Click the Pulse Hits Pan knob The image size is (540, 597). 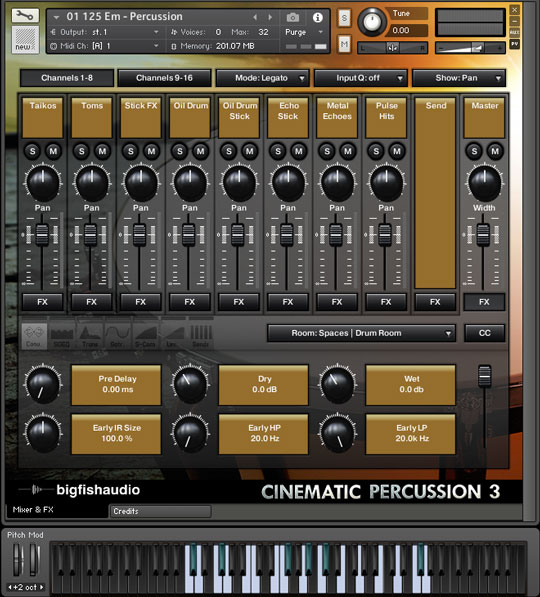coord(386,184)
